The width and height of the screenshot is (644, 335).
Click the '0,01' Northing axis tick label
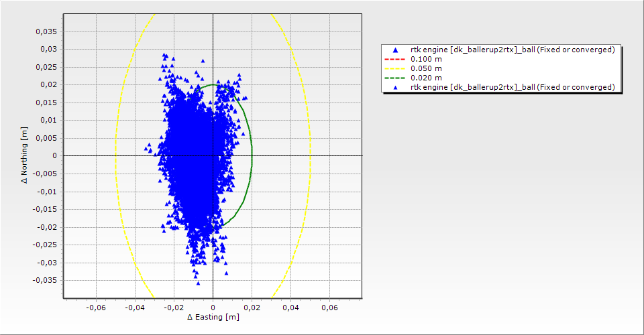(48, 120)
